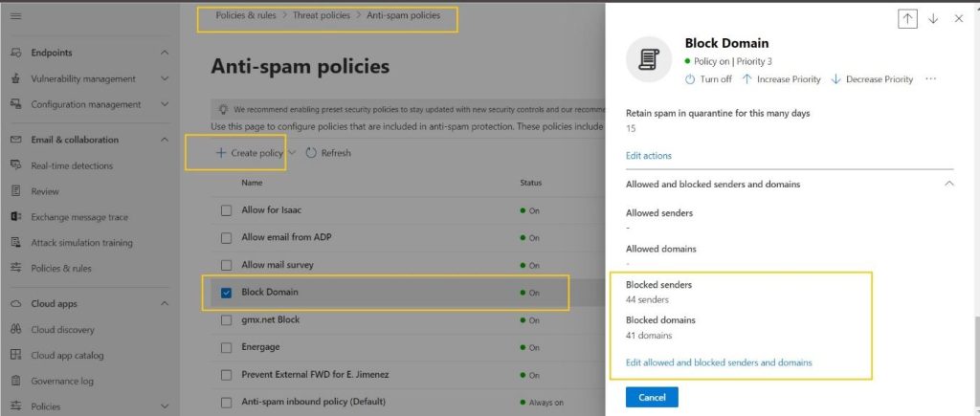This screenshot has width=980, height=416.
Task: Open Exchange message trace icon
Action: tap(16, 217)
